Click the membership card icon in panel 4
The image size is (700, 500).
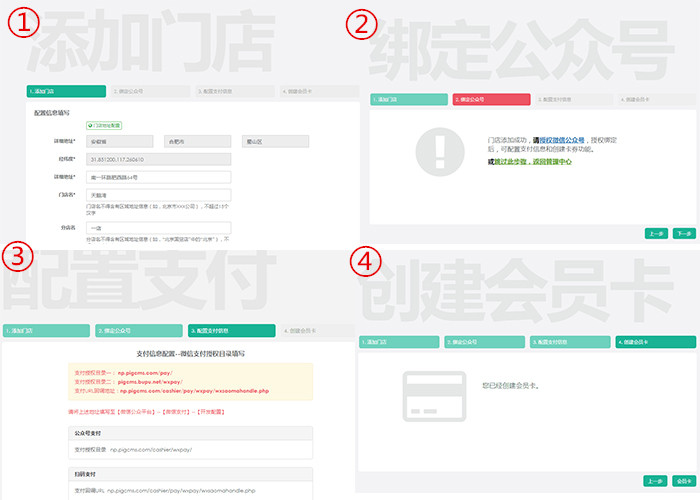[427, 391]
